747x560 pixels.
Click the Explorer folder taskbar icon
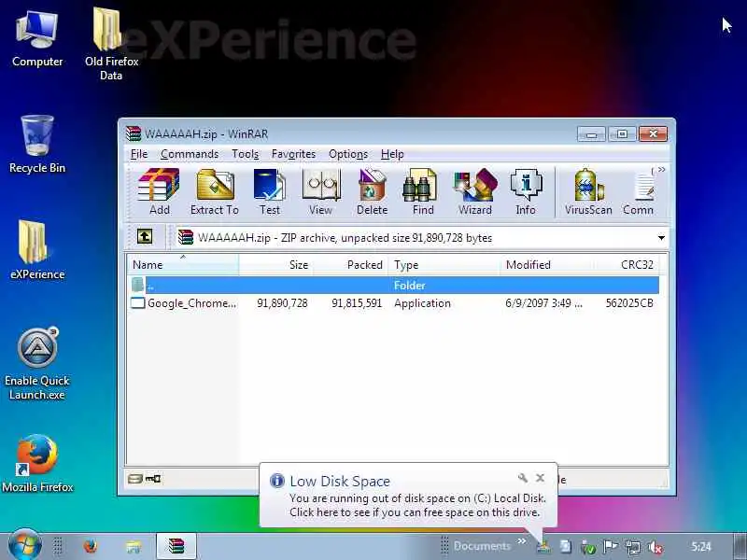pos(133,546)
